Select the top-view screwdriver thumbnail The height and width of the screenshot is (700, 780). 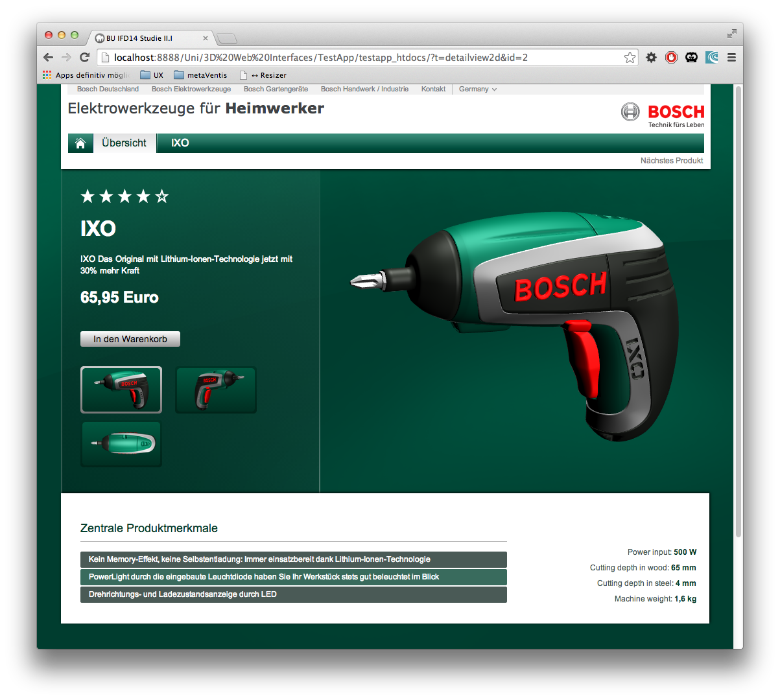tap(121, 444)
